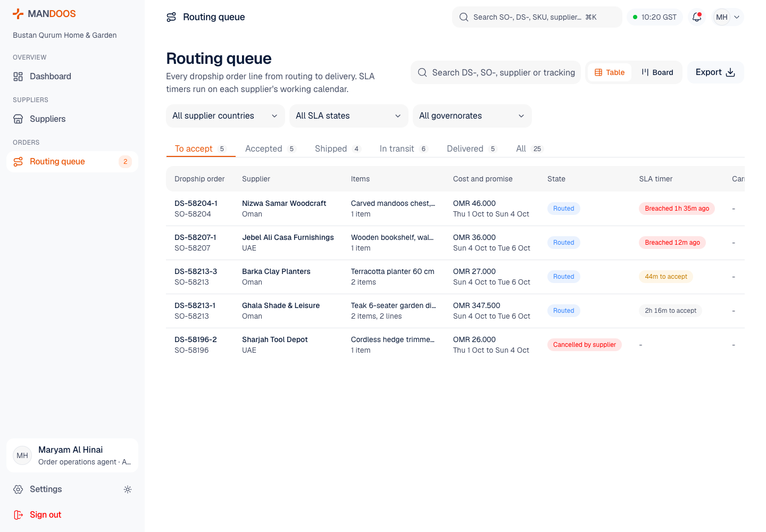Viewport: 766px width, 532px height.
Task: Click supplier Barka Clay Planters
Action: (276, 271)
